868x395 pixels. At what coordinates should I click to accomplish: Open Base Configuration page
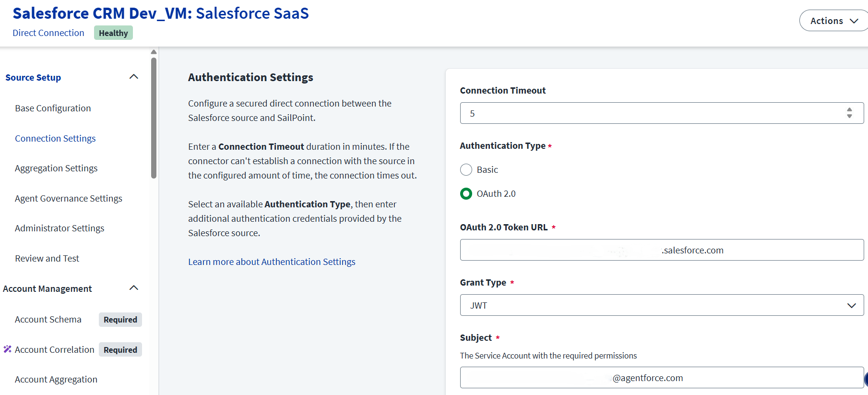click(x=53, y=108)
